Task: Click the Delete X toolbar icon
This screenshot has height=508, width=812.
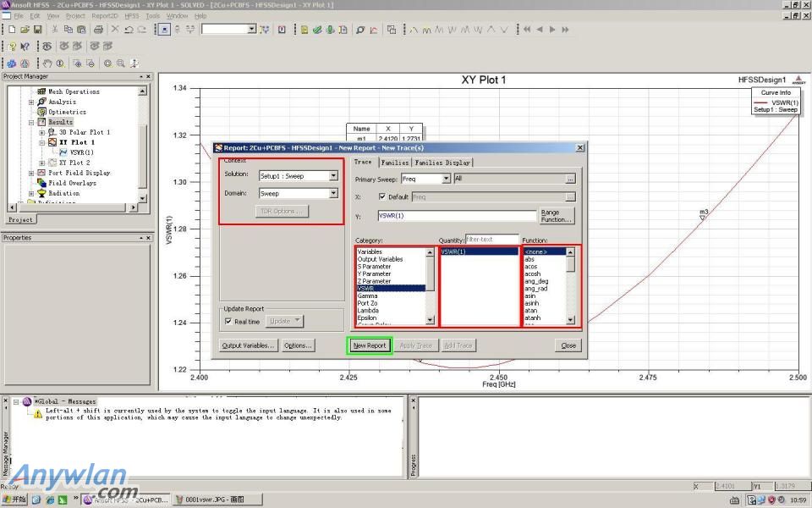Action: (115, 30)
